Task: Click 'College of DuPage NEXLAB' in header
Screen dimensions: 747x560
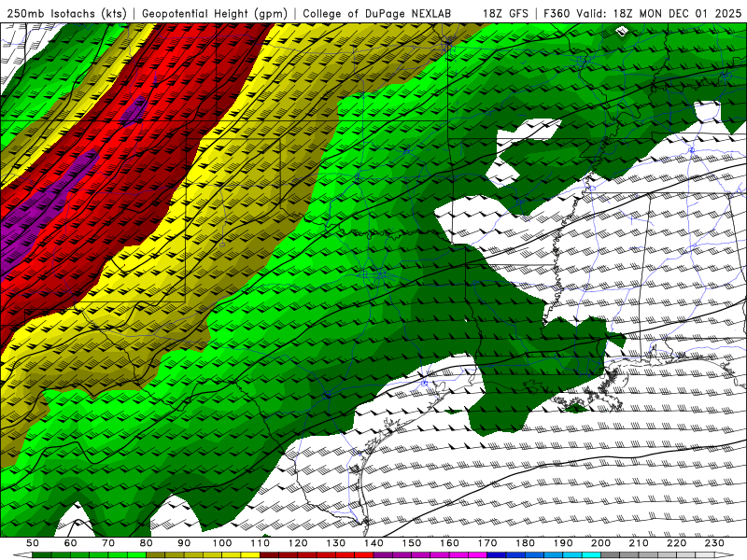Action: pyautogui.click(x=377, y=13)
